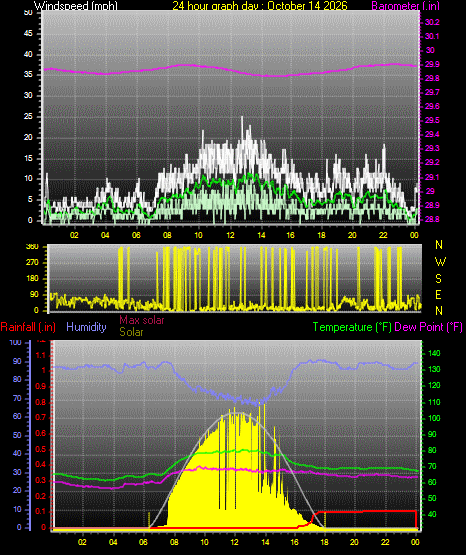Select the 'Temperature (°F)' legend label
The width and height of the screenshot is (466, 555).
click(352, 327)
